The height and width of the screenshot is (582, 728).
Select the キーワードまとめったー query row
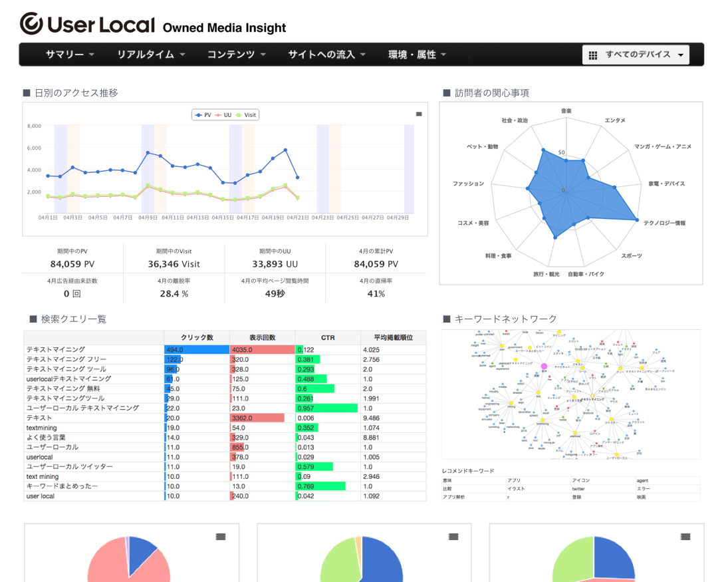225,486
